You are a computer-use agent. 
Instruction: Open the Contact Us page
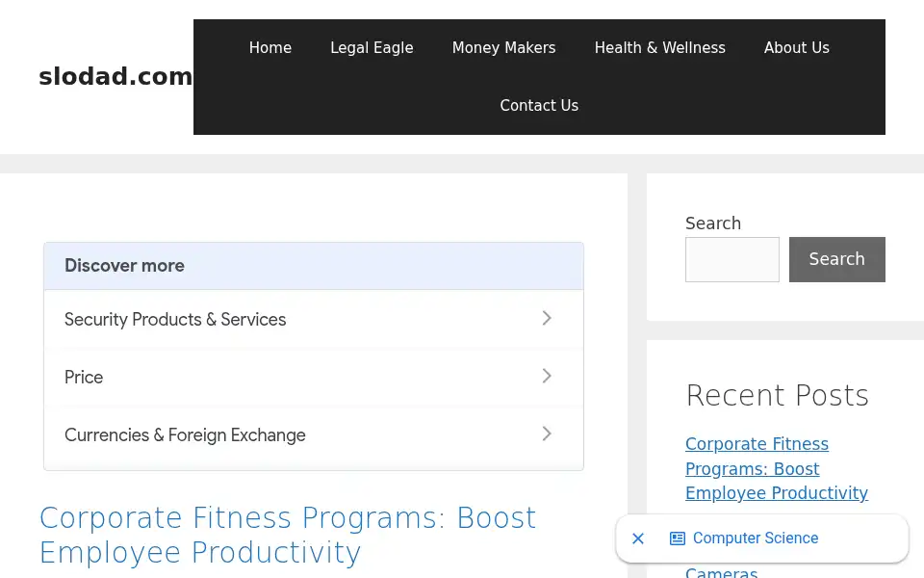pyautogui.click(x=539, y=106)
